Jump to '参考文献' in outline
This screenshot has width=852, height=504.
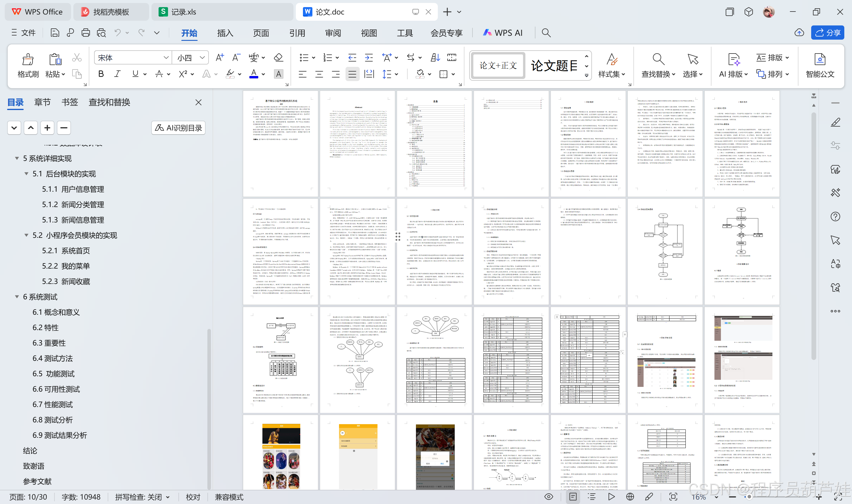pyautogui.click(x=37, y=481)
